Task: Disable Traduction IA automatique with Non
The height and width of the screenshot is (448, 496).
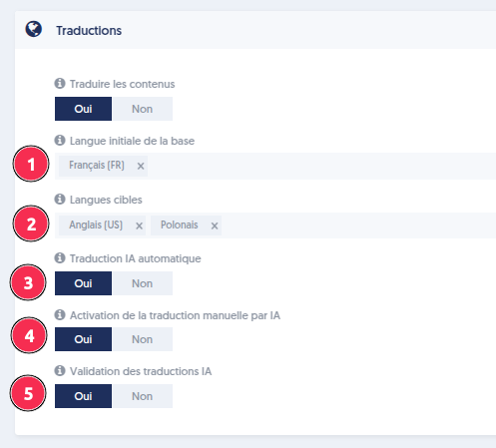Action: click(x=142, y=283)
